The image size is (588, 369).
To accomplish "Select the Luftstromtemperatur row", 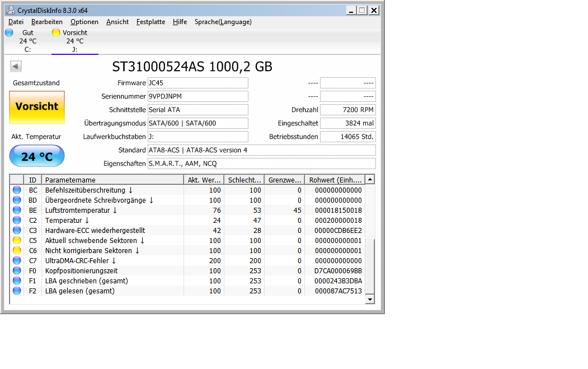I will (187, 210).
